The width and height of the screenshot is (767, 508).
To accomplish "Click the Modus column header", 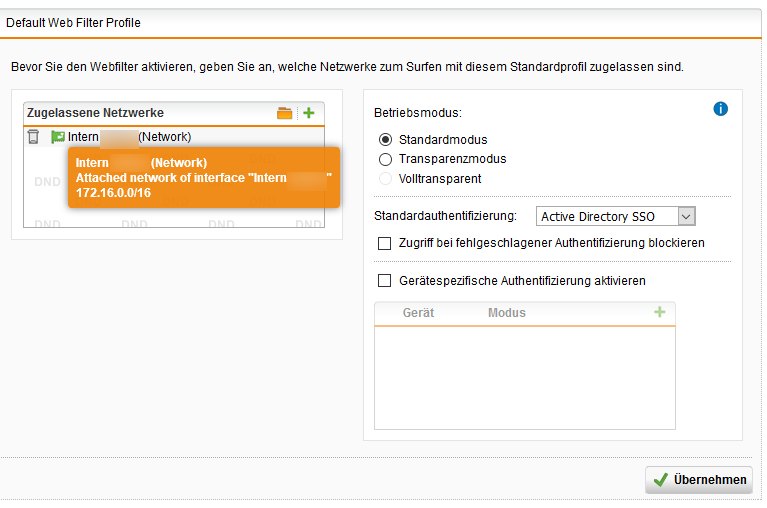I will click(506, 313).
